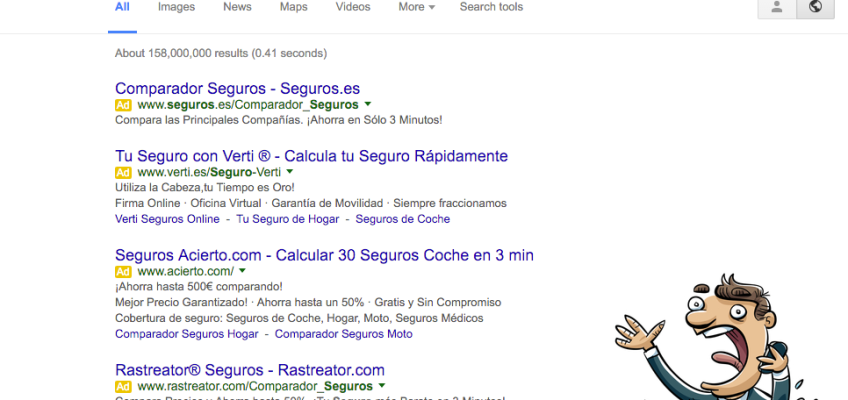Click the www.verti.es/Seguro-Verti URL text

click(209, 172)
